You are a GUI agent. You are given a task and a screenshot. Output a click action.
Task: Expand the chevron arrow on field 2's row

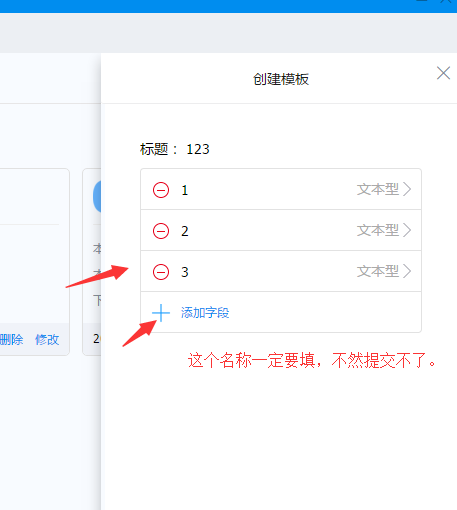tap(407, 230)
